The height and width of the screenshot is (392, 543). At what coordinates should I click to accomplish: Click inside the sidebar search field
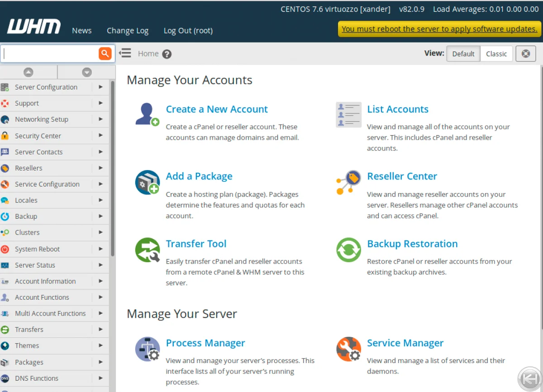[x=50, y=54]
